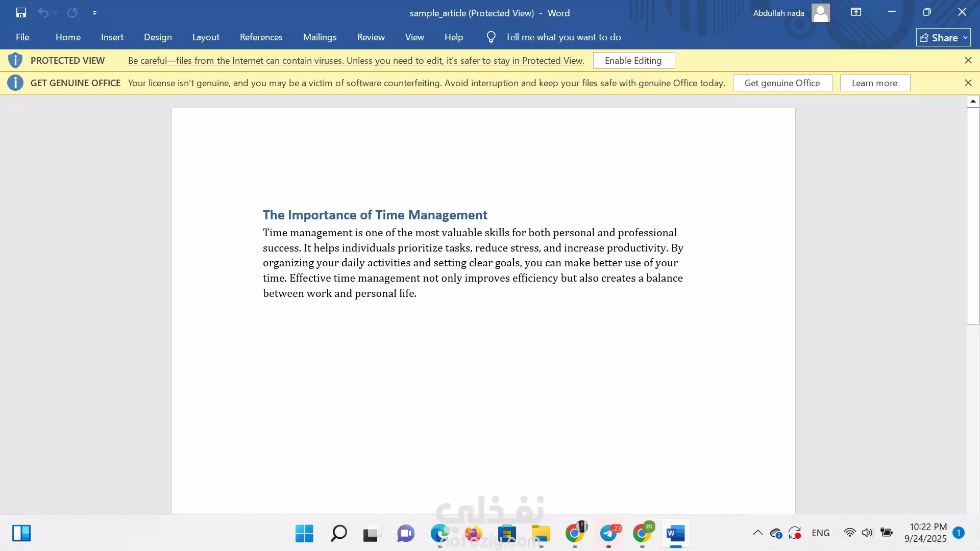Open the File menu tab
The height and width of the screenshot is (551, 980).
pyautogui.click(x=22, y=37)
